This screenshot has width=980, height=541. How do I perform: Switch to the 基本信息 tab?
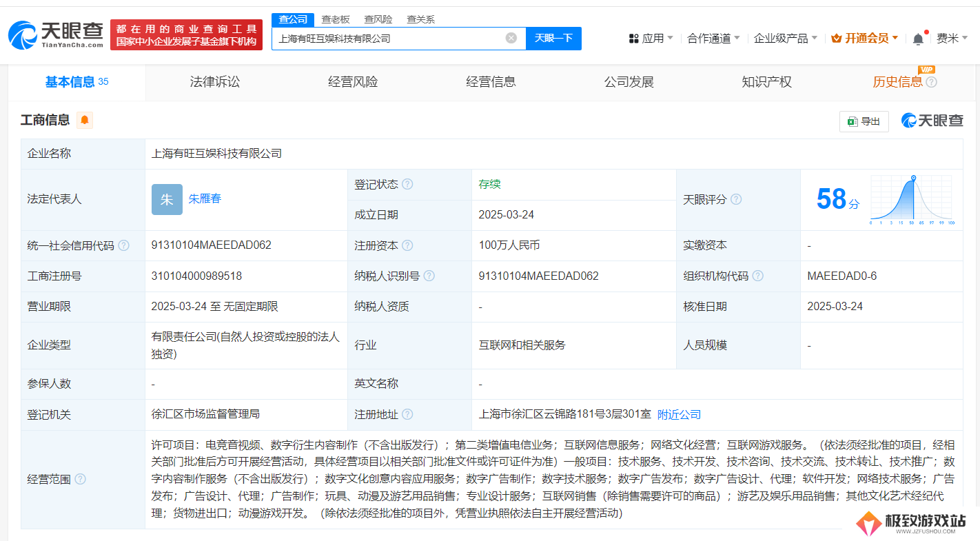[x=76, y=82]
